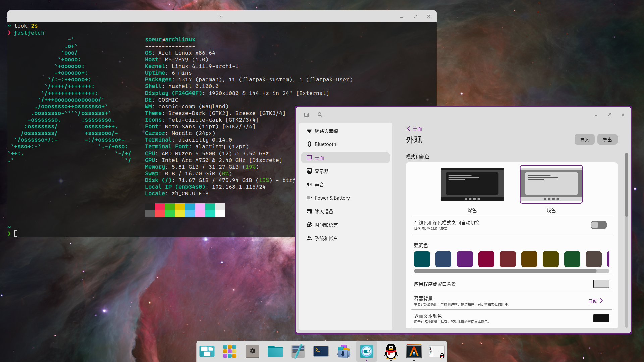Image resolution: width=644 pixels, height=362 pixels.
Task: Open the 界面文本颜色 black color picker
Action: 601,318
